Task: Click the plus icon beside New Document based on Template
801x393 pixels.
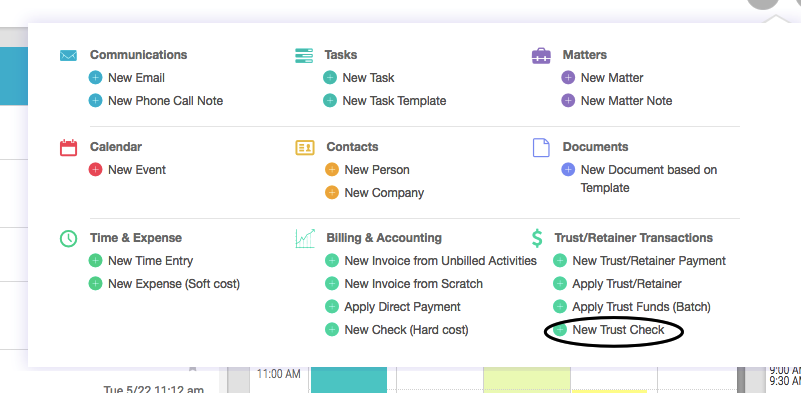Action: pyautogui.click(x=568, y=170)
